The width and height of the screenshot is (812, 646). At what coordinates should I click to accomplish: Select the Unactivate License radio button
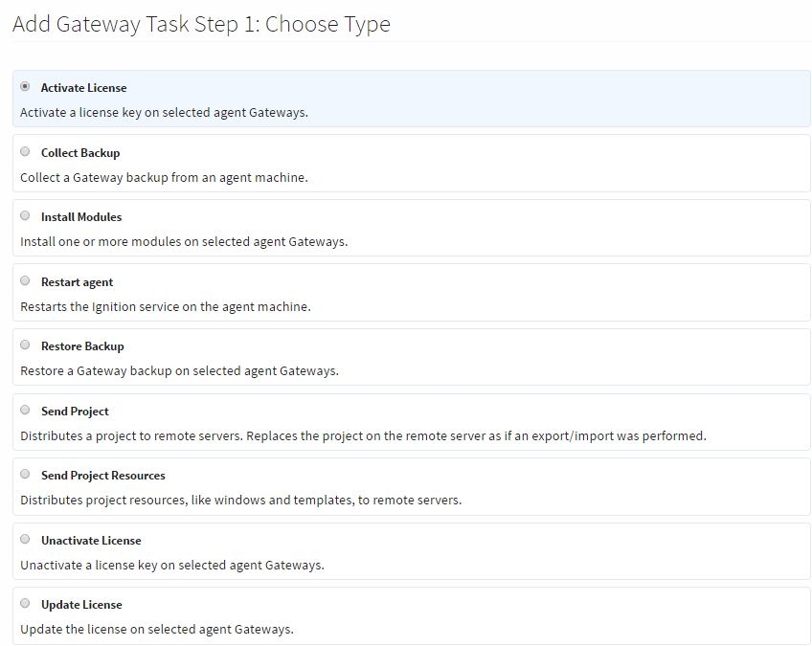point(25,538)
